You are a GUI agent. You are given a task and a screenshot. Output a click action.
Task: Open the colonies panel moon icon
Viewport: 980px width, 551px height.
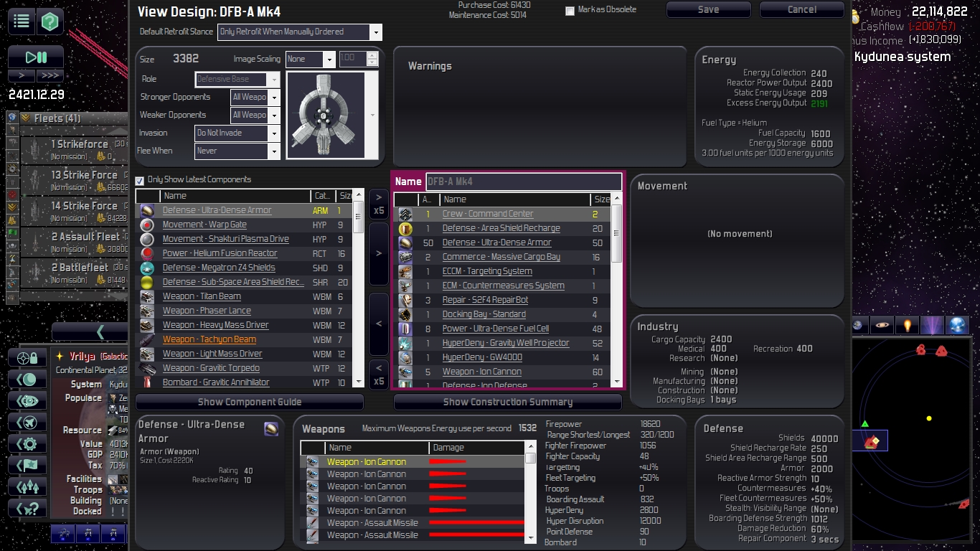click(x=27, y=379)
